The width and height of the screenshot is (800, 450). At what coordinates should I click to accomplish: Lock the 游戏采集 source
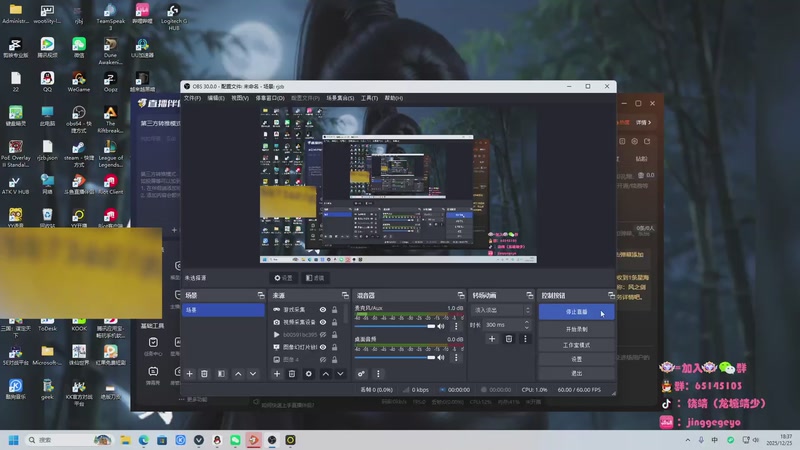(x=335, y=310)
